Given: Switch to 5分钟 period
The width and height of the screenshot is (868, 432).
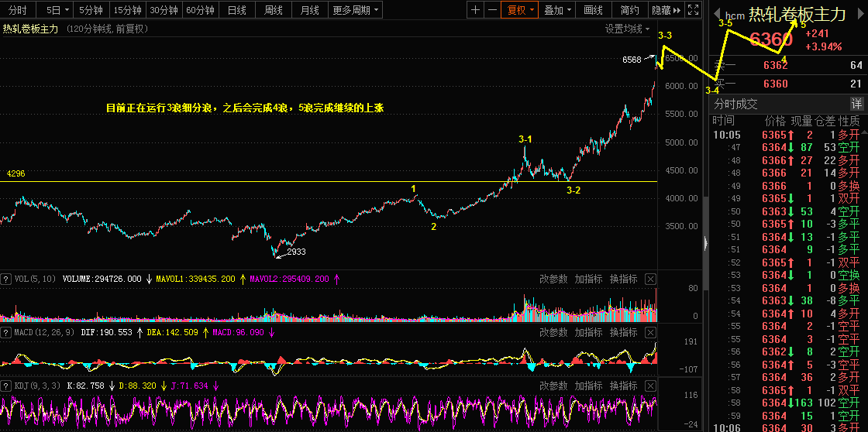Looking at the screenshot, I should pos(90,9).
